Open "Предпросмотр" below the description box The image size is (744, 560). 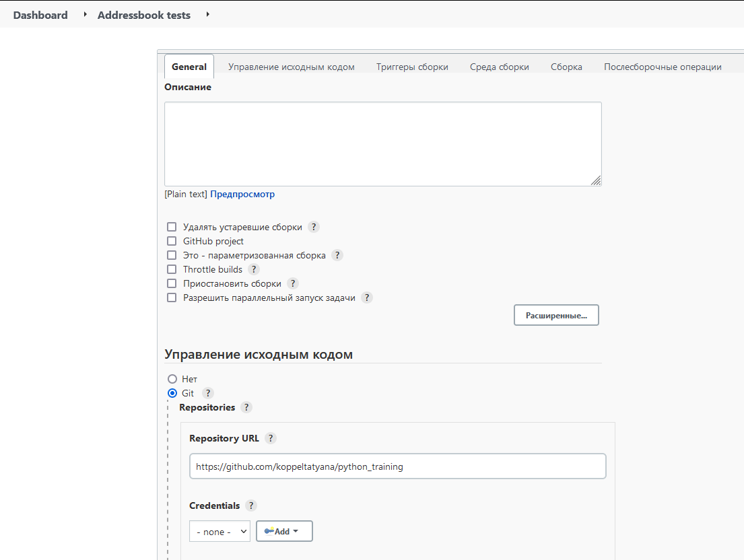point(242,194)
